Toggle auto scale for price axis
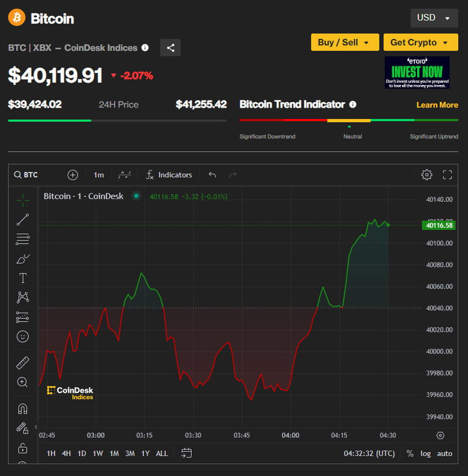 444,453
